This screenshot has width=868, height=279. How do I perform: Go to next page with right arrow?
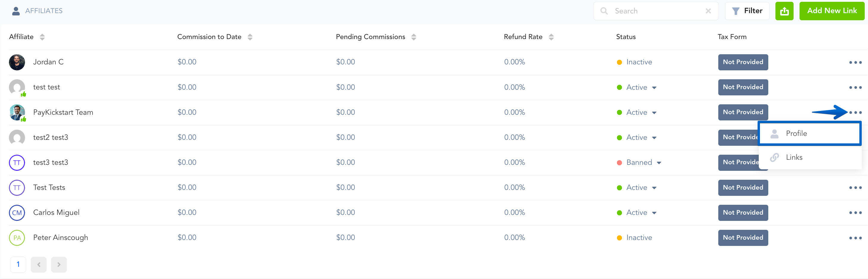click(x=59, y=264)
